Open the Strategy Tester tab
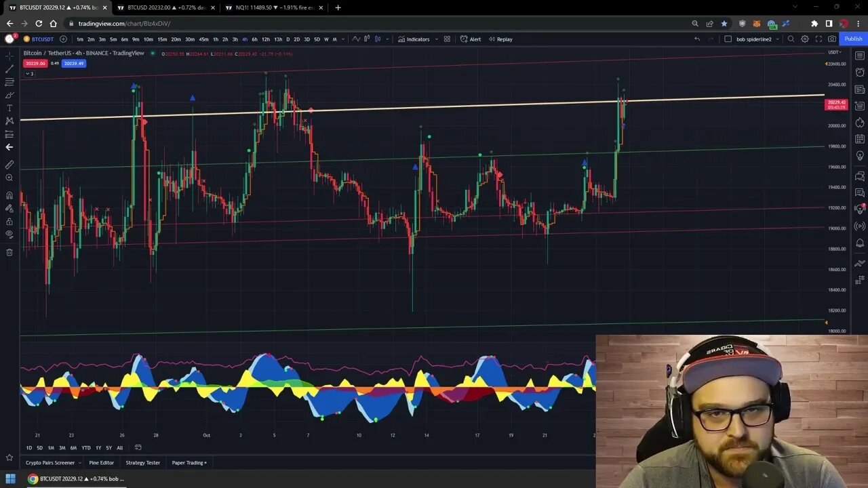 click(142, 463)
